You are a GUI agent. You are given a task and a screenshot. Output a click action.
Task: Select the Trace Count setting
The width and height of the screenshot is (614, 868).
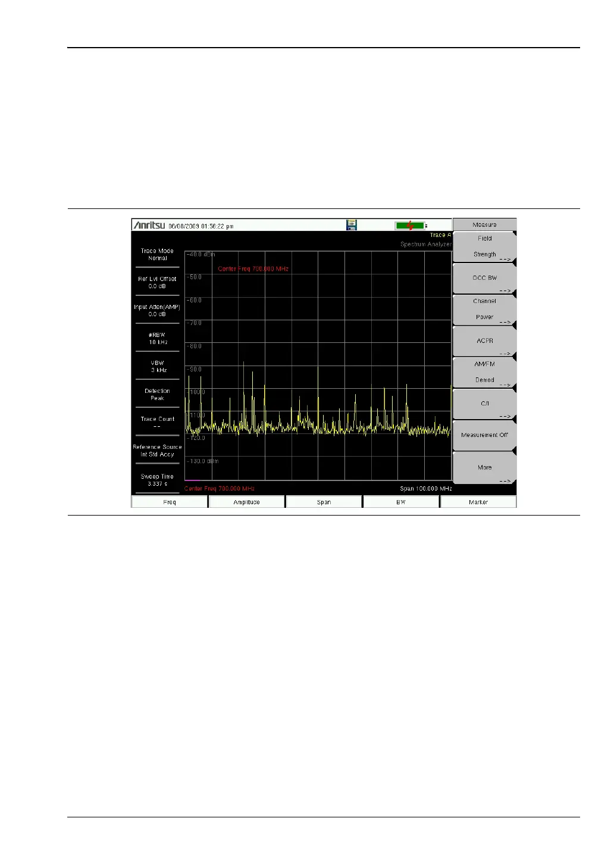[157, 423]
